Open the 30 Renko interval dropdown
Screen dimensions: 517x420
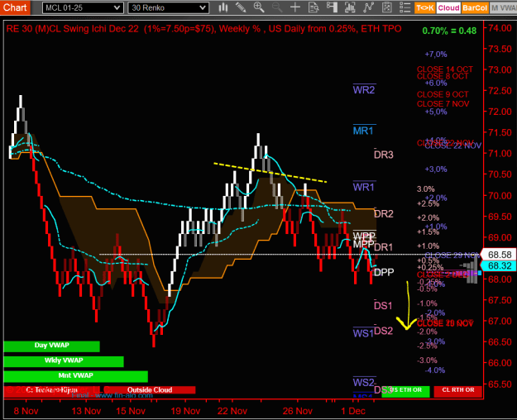click(x=169, y=7)
